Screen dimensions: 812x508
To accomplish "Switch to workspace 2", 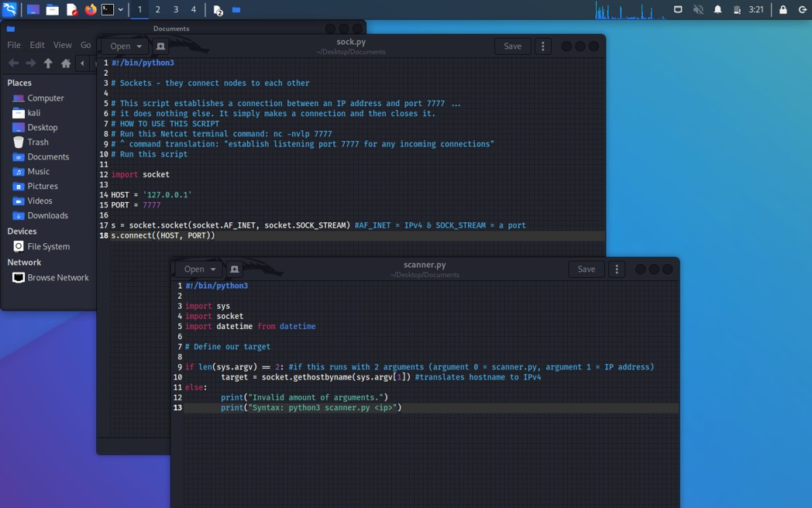I will tap(157, 9).
